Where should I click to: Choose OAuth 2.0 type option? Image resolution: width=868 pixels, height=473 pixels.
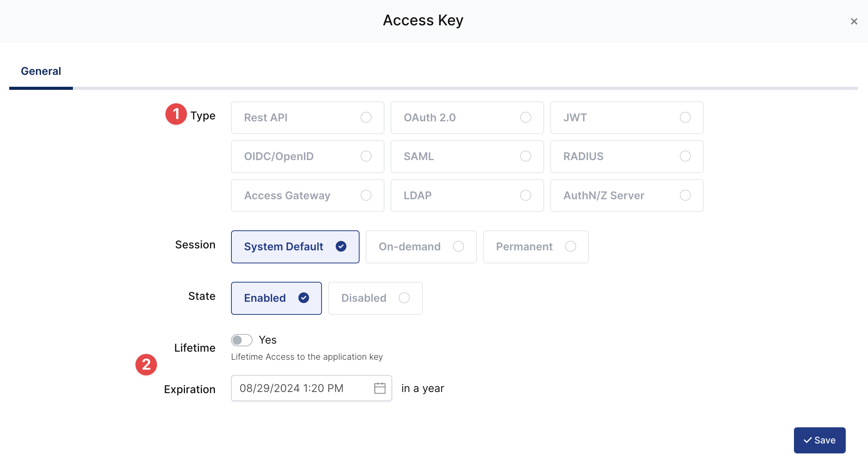click(x=467, y=117)
